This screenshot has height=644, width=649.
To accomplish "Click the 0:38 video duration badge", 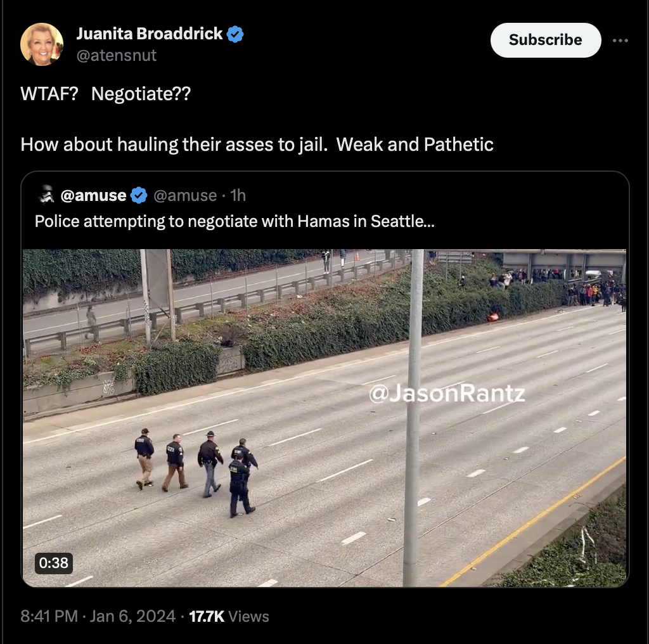I will click(x=54, y=563).
